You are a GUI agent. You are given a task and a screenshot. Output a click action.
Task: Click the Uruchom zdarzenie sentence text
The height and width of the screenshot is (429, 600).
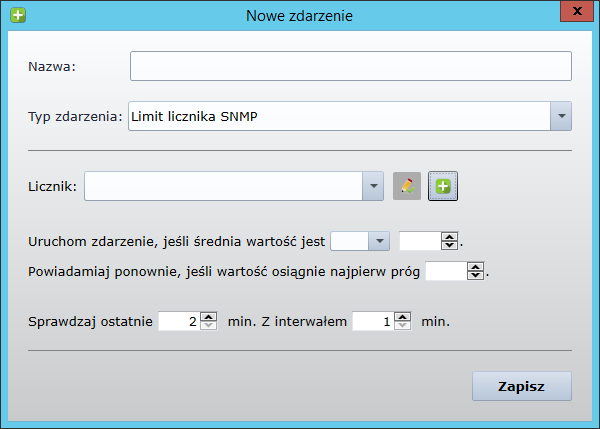[x=176, y=241]
